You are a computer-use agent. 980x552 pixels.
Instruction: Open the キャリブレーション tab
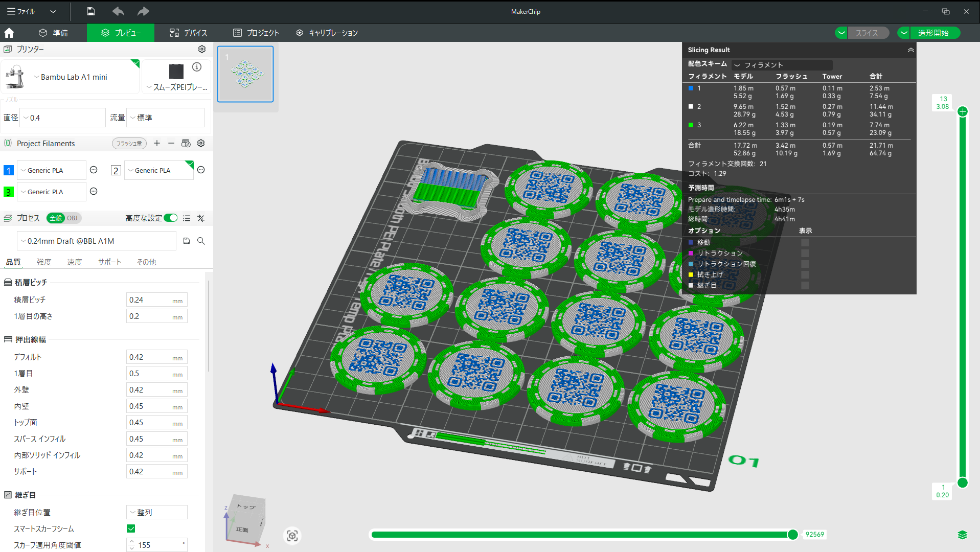coord(327,33)
